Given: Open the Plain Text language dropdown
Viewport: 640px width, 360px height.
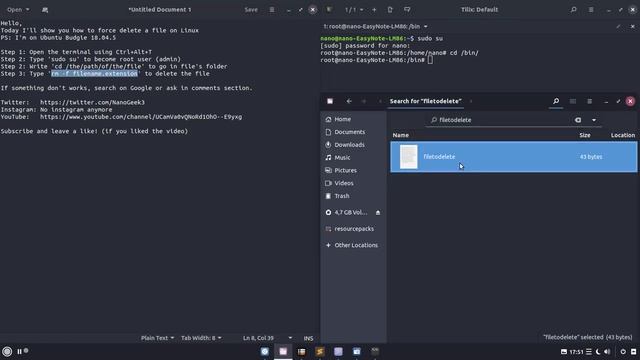Looking at the screenshot, I should tap(157, 338).
